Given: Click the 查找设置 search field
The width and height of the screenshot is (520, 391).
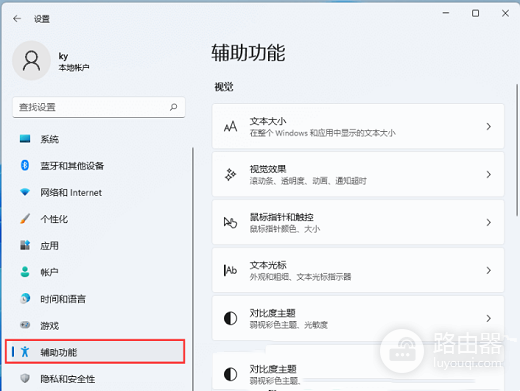Looking at the screenshot, I should pos(99,107).
